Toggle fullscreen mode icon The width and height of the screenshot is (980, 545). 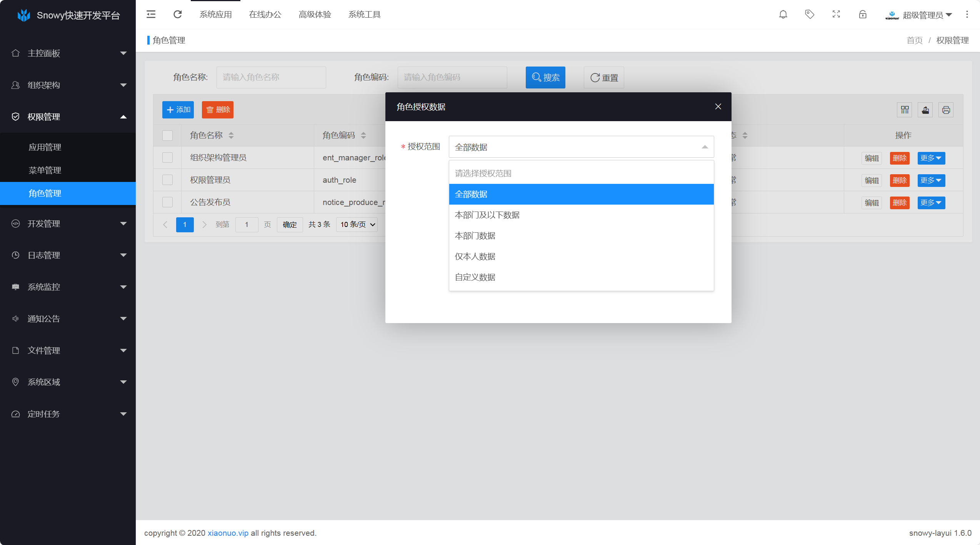836,15
